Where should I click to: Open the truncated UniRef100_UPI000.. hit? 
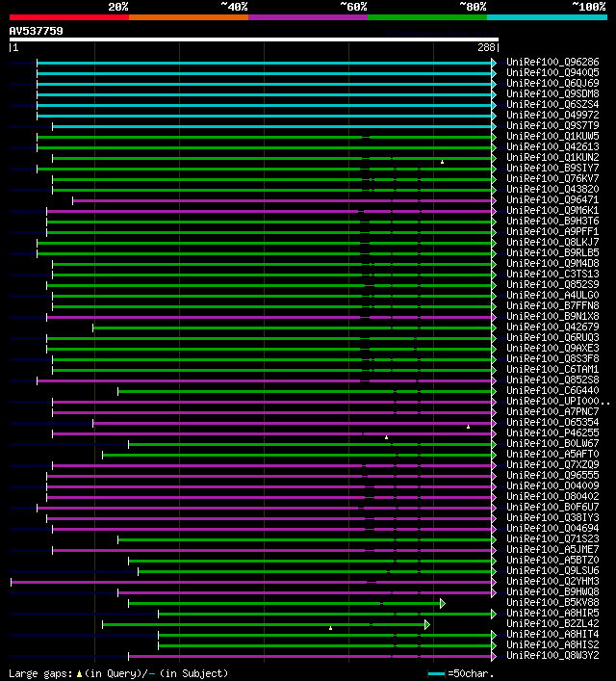pos(558,401)
